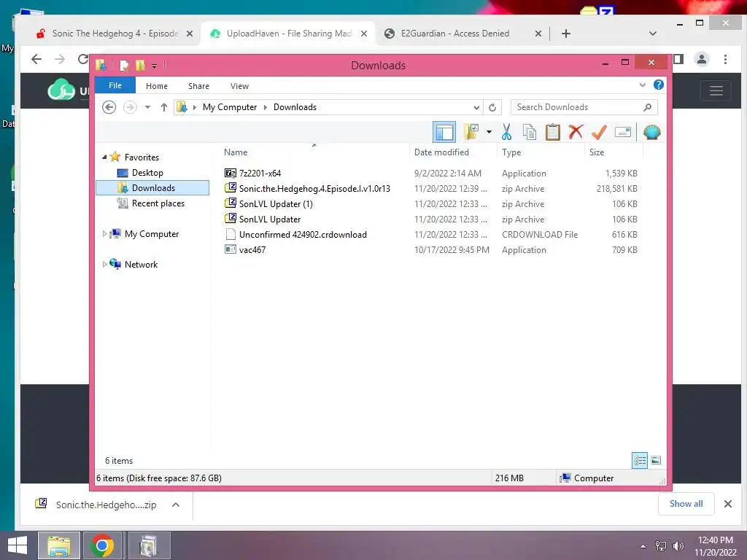
Task: Click the Paste clipboard icon
Action: [553, 132]
